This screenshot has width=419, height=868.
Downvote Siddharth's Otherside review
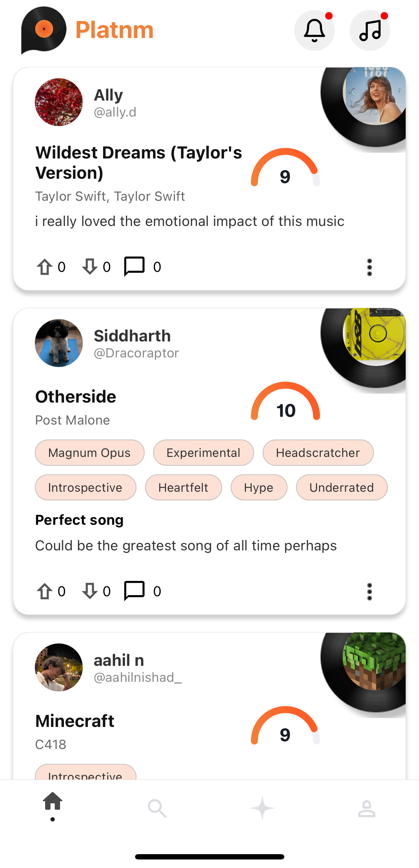[x=90, y=591]
